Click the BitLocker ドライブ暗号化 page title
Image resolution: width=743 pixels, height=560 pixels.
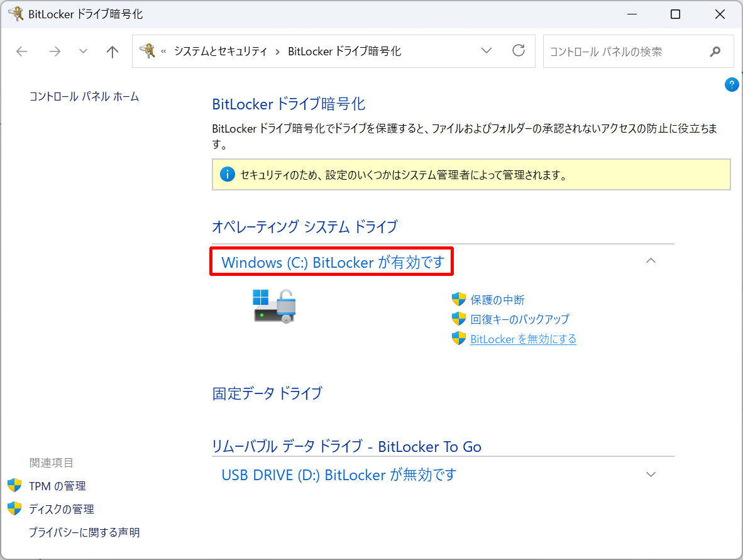point(289,104)
